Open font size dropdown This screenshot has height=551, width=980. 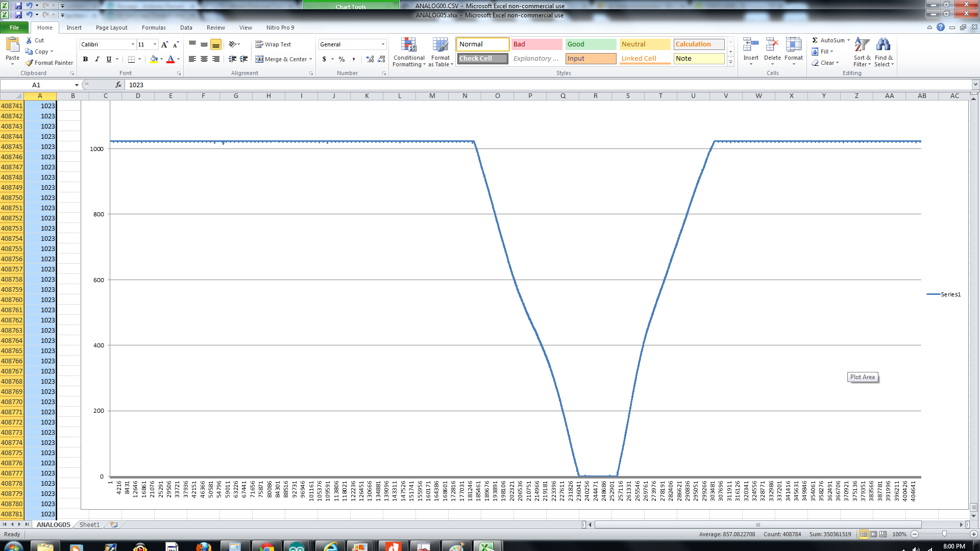pyautogui.click(x=155, y=44)
